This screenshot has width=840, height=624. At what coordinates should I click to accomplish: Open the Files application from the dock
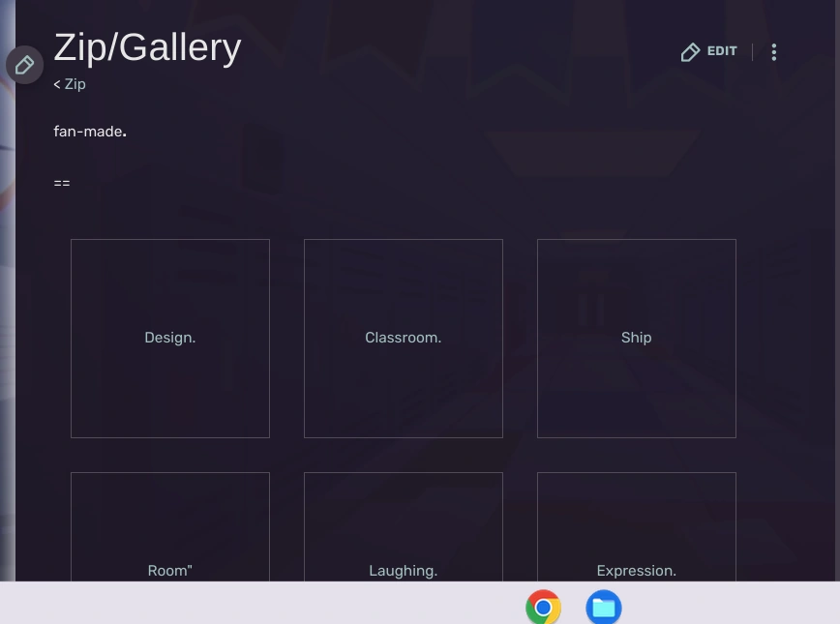point(603,607)
